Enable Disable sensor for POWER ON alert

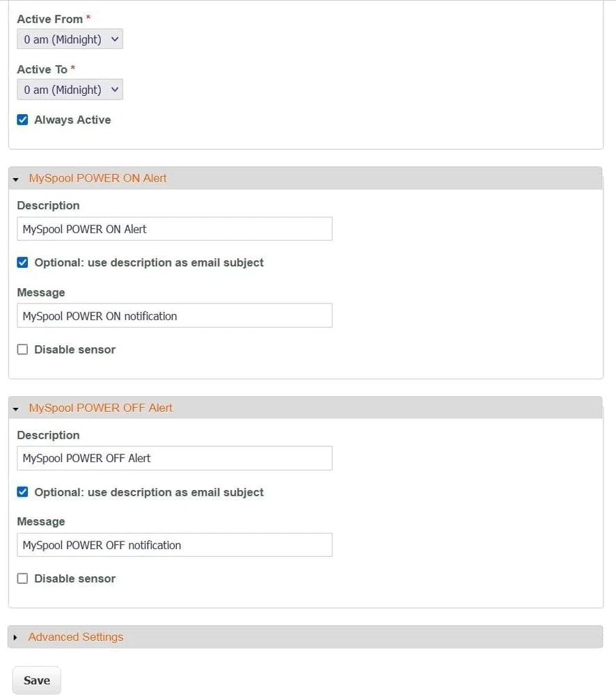pyautogui.click(x=22, y=349)
